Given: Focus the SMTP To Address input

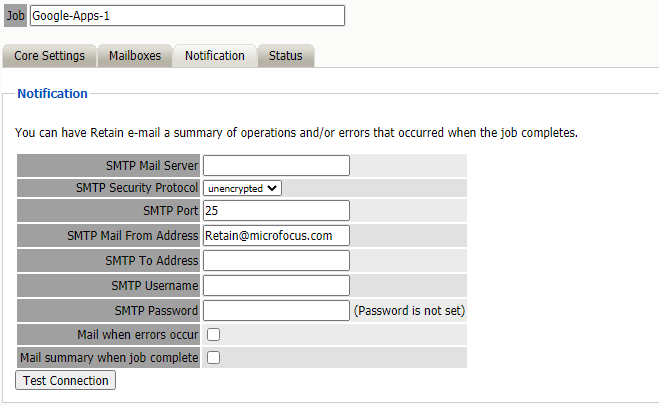Looking at the screenshot, I should (x=276, y=260).
